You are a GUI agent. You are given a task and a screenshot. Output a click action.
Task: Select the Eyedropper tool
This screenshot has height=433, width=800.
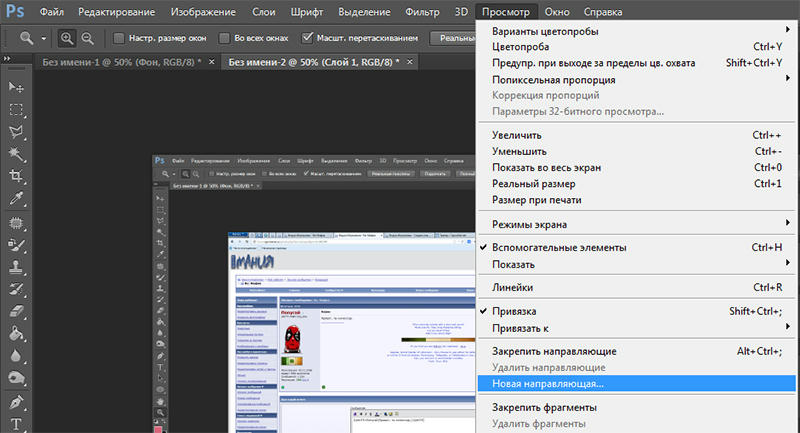pyautogui.click(x=16, y=198)
